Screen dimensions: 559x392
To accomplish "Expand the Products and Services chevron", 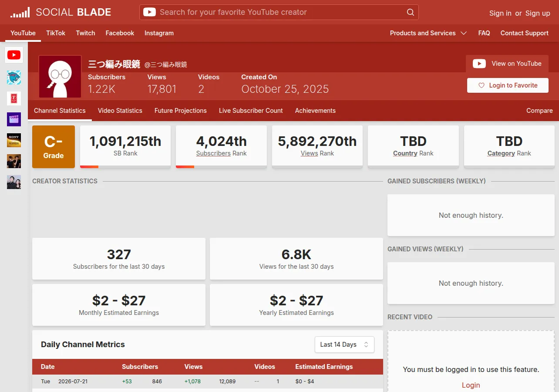I will (x=464, y=33).
